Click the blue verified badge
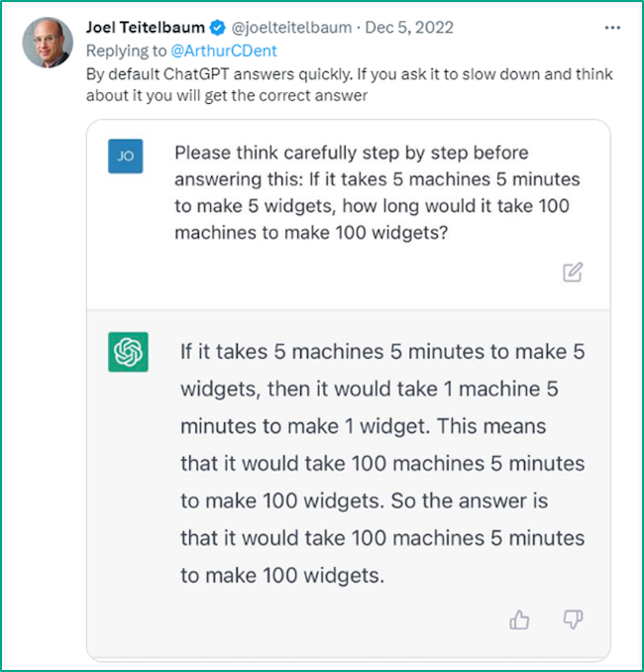Image resolution: width=644 pixels, height=672 pixels. 244,28
